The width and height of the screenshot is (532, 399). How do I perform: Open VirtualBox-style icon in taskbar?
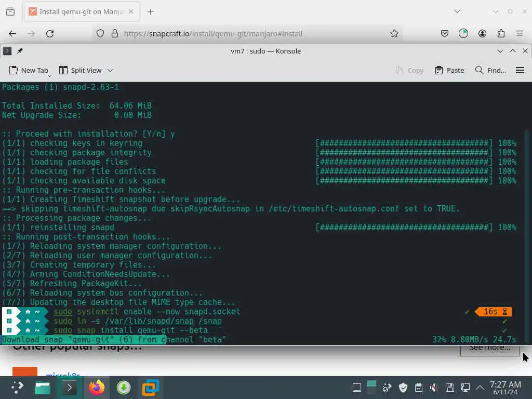coord(150,388)
